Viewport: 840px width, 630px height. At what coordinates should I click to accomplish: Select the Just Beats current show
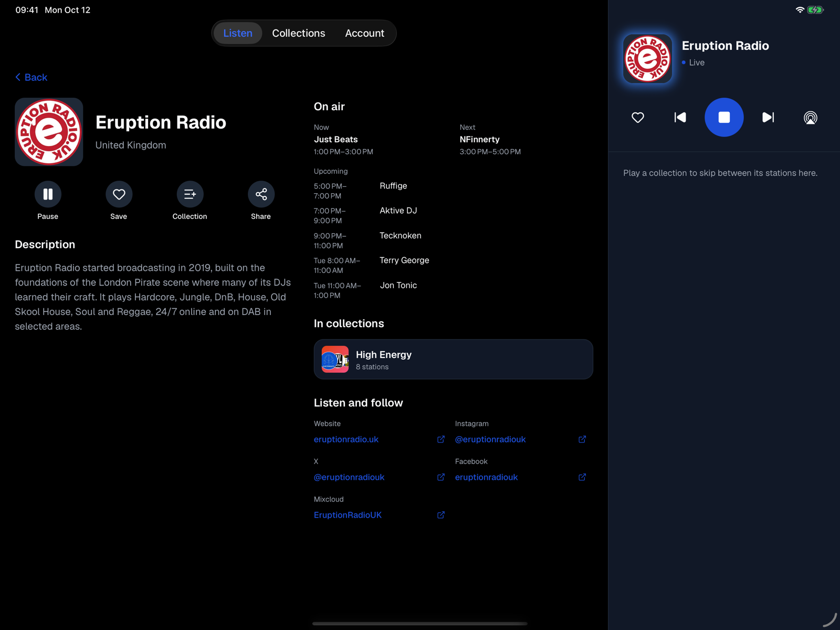[336, 140]
